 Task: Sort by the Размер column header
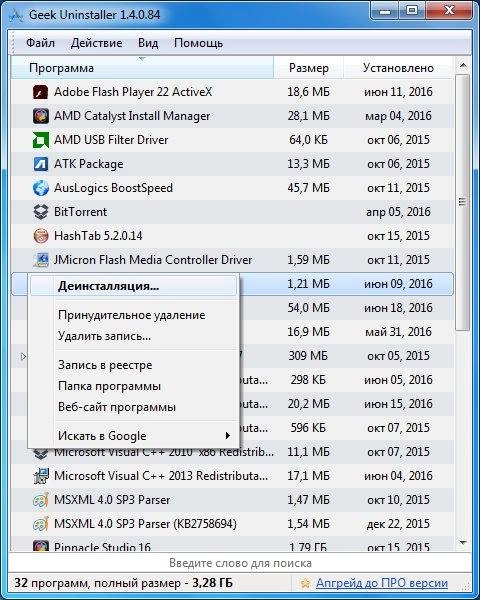(309, 68)
